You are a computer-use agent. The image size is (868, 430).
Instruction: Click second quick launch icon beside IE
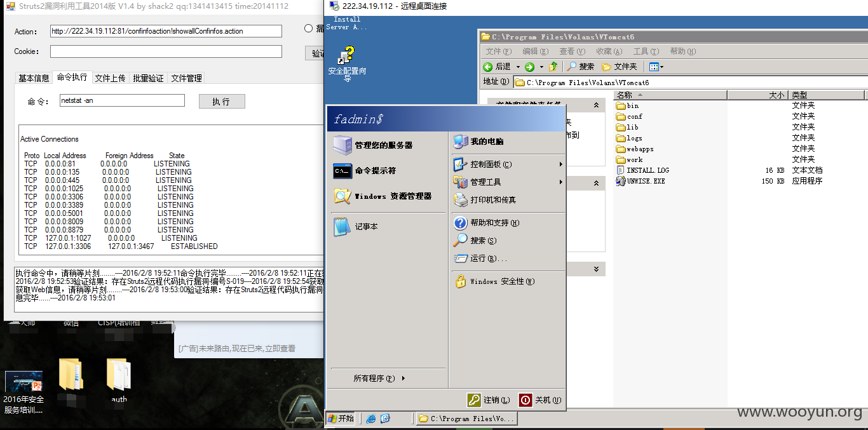[385, 419]
